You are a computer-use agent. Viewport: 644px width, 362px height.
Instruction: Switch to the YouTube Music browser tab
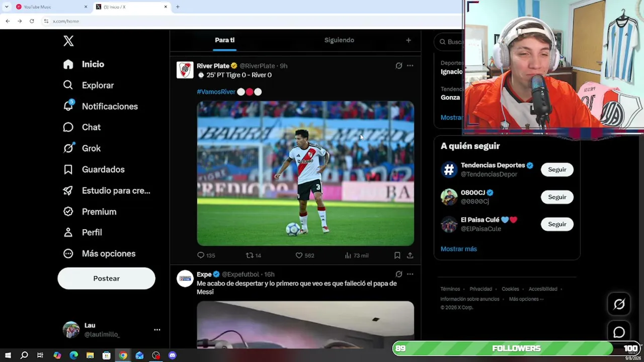(52, 7)
